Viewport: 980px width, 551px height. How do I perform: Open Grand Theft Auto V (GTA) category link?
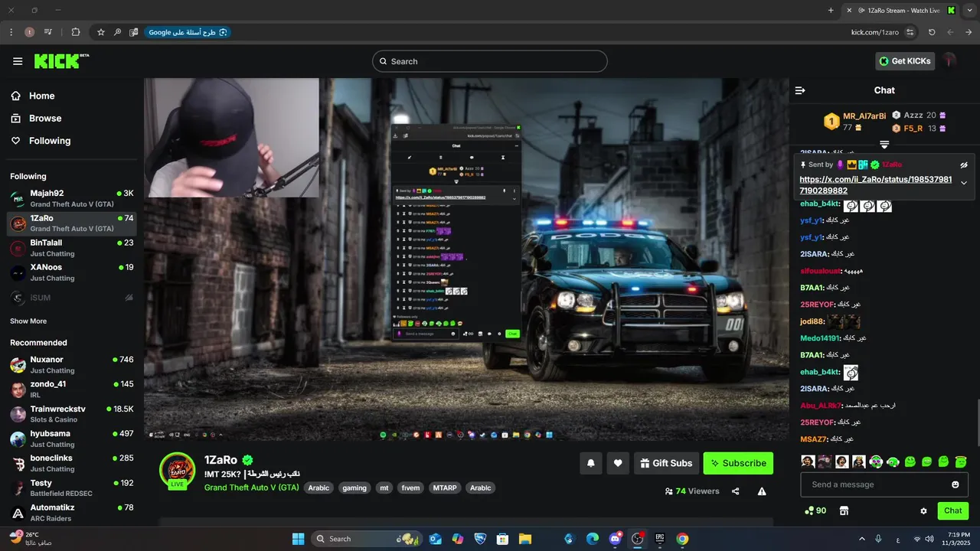click(x=252, y=487)
